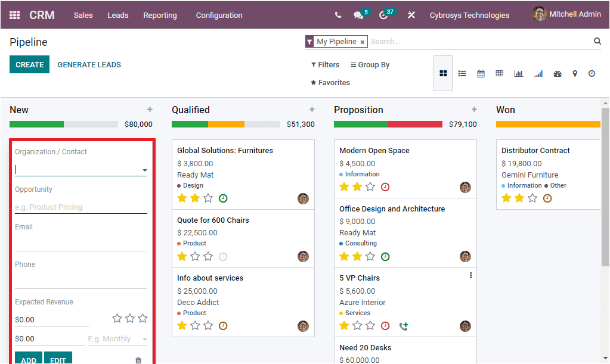This screenshot has height=364, width=610.
Task: Open the Leads menu
Action: 117,15
